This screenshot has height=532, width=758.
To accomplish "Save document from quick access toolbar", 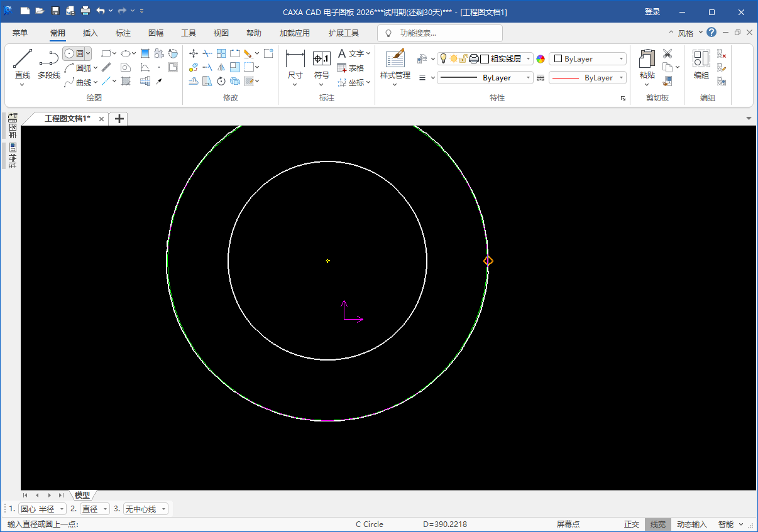I will click(x=55, y=11).
